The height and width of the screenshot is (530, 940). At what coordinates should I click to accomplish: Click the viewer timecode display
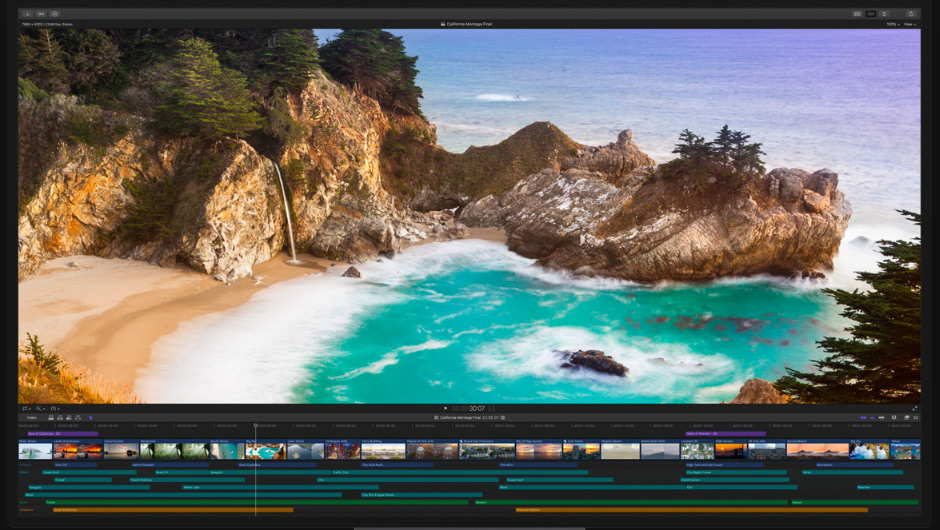468,408
